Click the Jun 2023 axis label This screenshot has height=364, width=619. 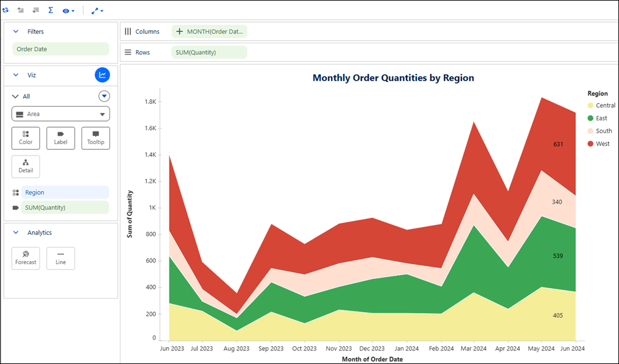[x=172, y=349]
